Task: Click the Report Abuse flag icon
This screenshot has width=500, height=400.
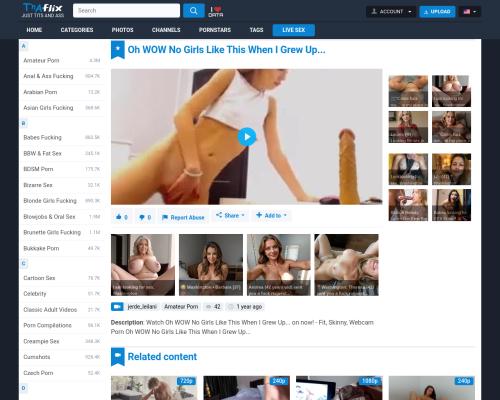Action: pos(165,217)
